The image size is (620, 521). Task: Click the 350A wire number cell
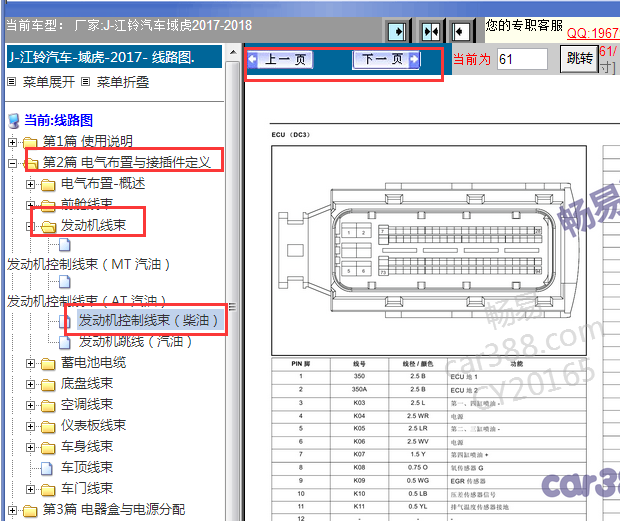coord(359,389)
